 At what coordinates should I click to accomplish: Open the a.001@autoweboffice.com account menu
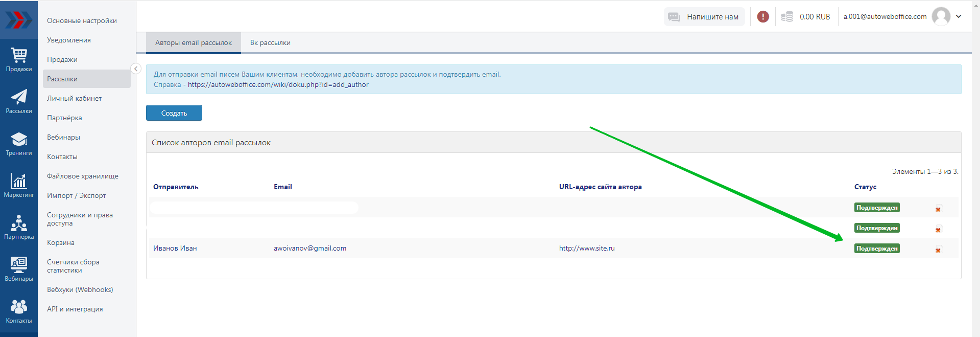pos(885,17)
